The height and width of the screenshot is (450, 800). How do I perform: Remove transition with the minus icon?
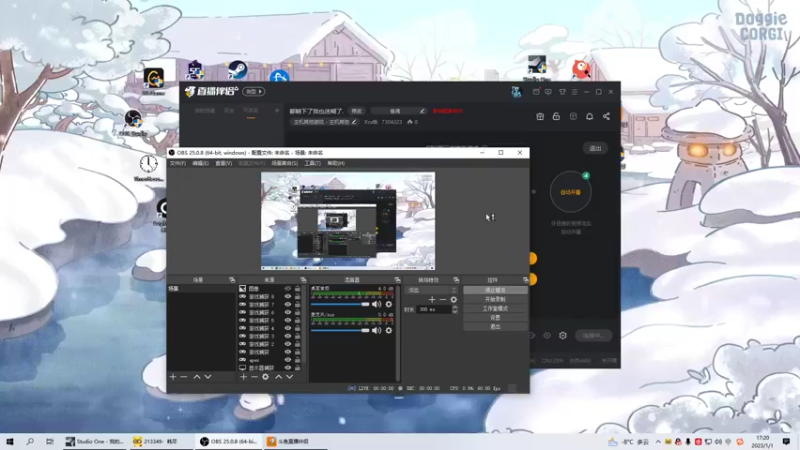[x=443, y=299]
